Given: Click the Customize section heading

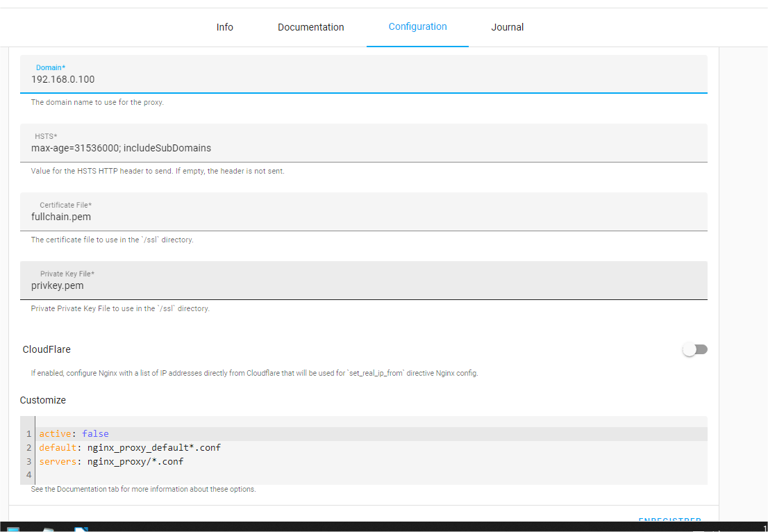Looking at the screenshot, I should pyautogui.click(x=43, y=400).
